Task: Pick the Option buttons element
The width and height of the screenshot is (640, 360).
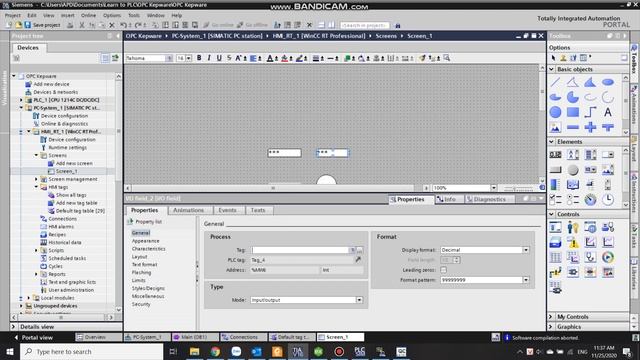Action: 573,200
